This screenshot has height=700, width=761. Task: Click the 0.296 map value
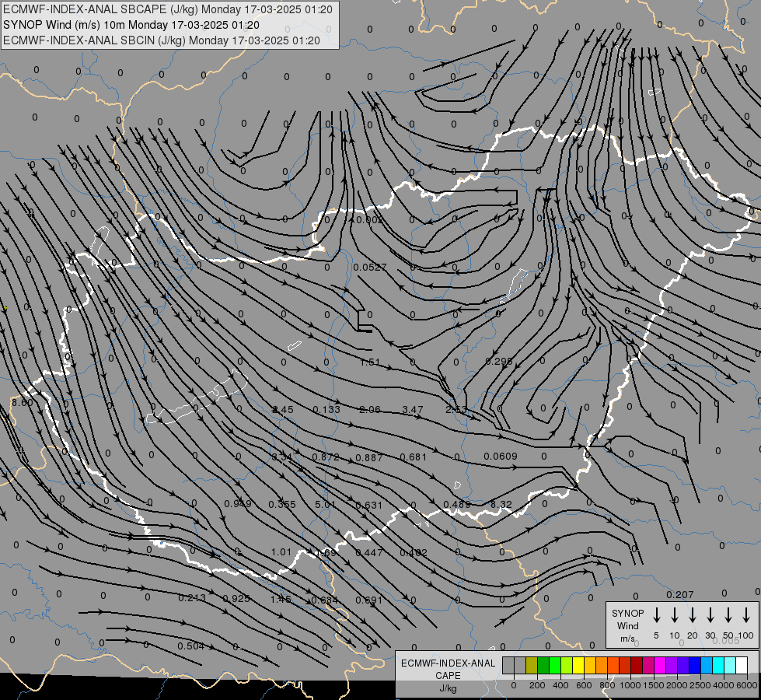499,361
